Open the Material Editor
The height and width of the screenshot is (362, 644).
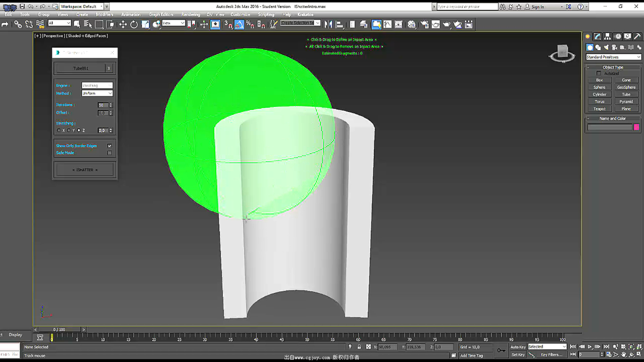[x=411, y=25]
